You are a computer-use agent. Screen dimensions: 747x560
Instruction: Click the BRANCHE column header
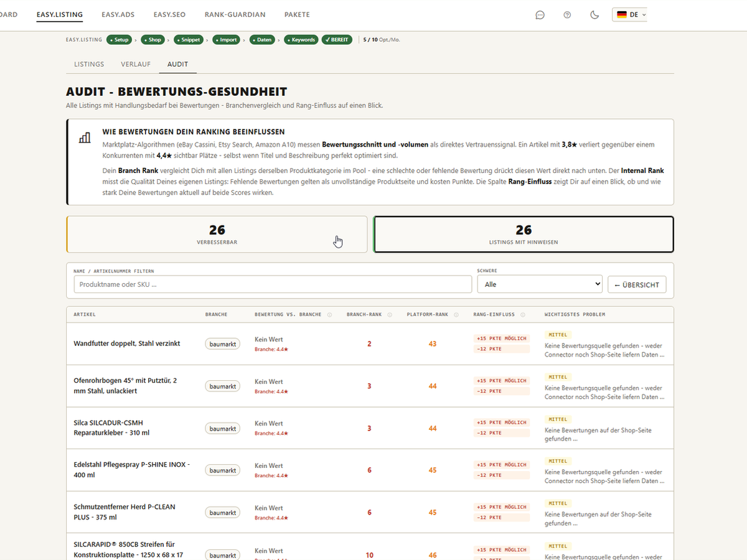pos(217,315)
